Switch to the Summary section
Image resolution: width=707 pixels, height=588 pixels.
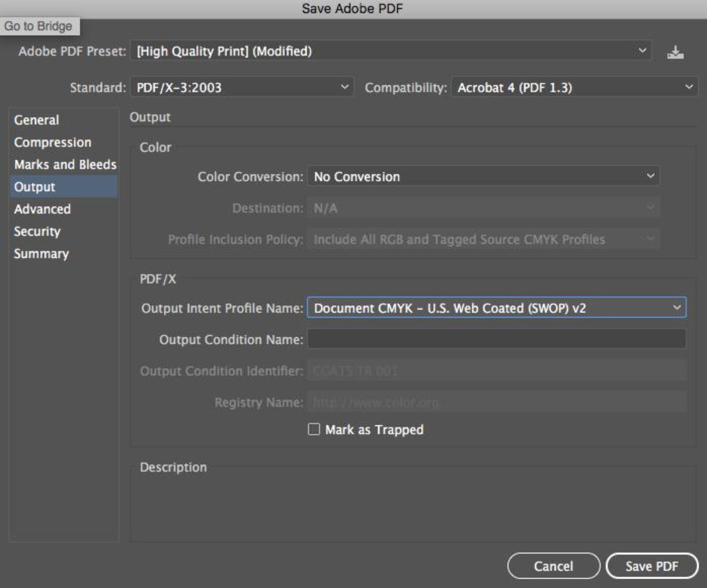coord(64,254)
